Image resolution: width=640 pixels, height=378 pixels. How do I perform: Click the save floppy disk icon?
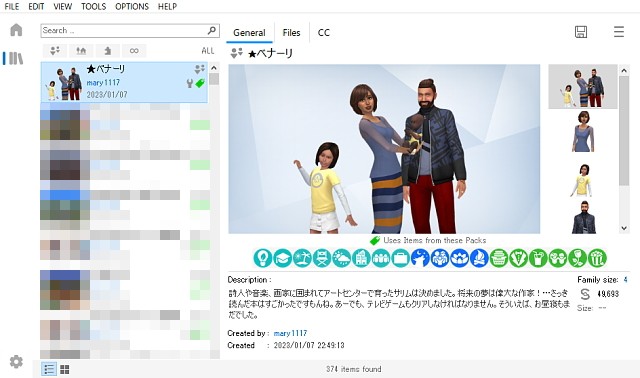click(581, 32)
